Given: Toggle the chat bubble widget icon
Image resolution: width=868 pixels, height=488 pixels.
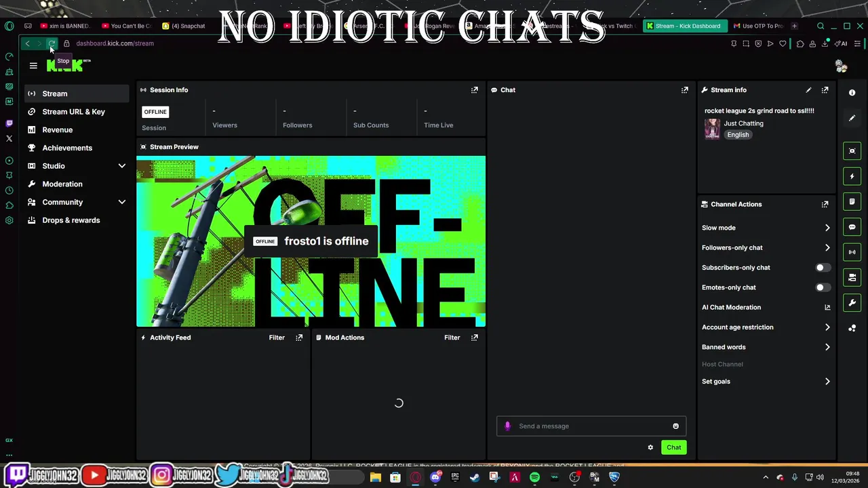Looking at the screenshot, I should point(852,227).
